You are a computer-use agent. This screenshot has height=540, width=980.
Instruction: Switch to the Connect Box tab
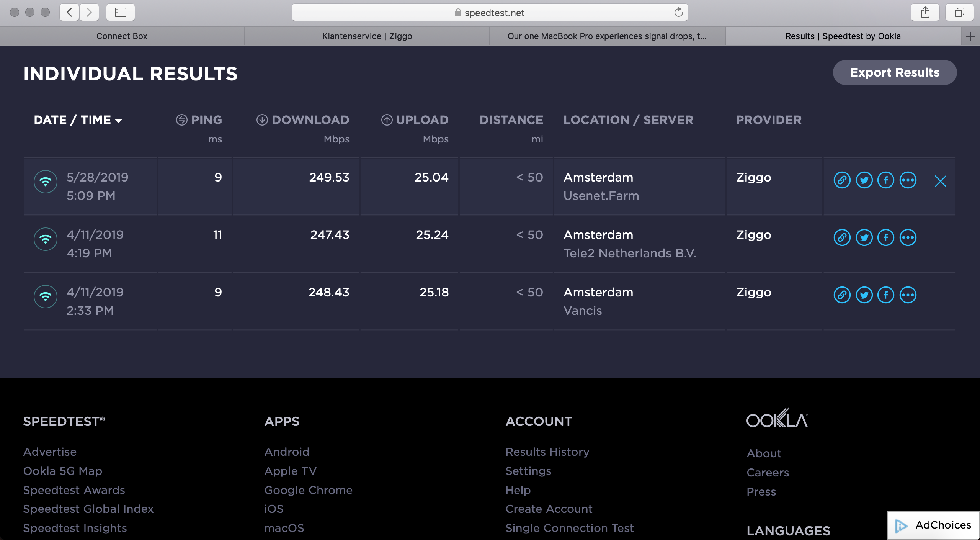[122, 36]
